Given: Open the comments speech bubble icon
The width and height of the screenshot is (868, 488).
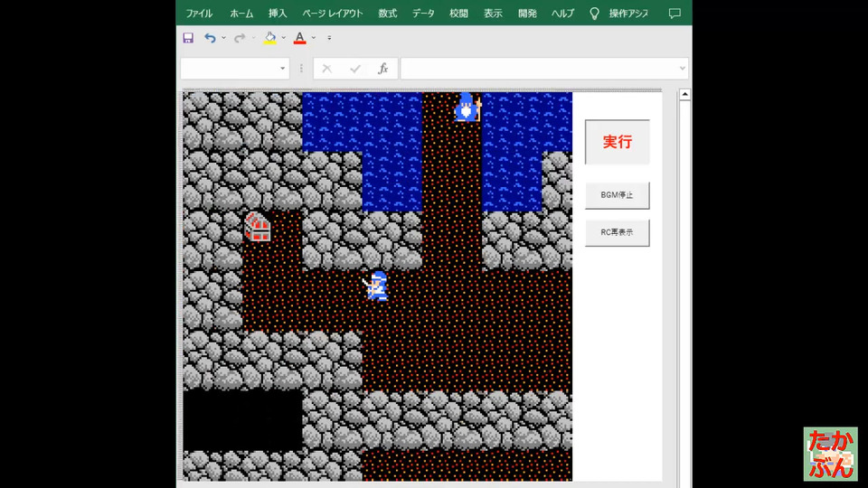Looking at the screenshot, I should coord(675,14).
